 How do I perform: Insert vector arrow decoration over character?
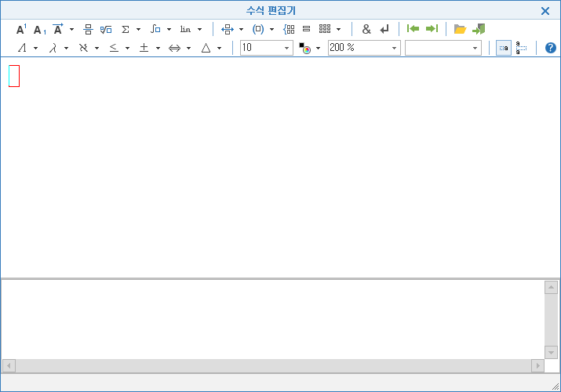pyautogui.click(x=58, y=29)
